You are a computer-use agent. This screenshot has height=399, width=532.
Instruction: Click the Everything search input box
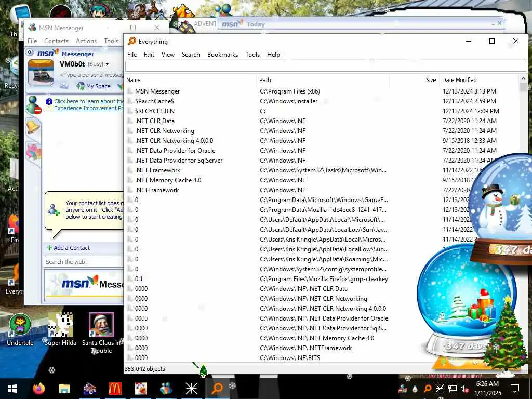tap(325, 66)
